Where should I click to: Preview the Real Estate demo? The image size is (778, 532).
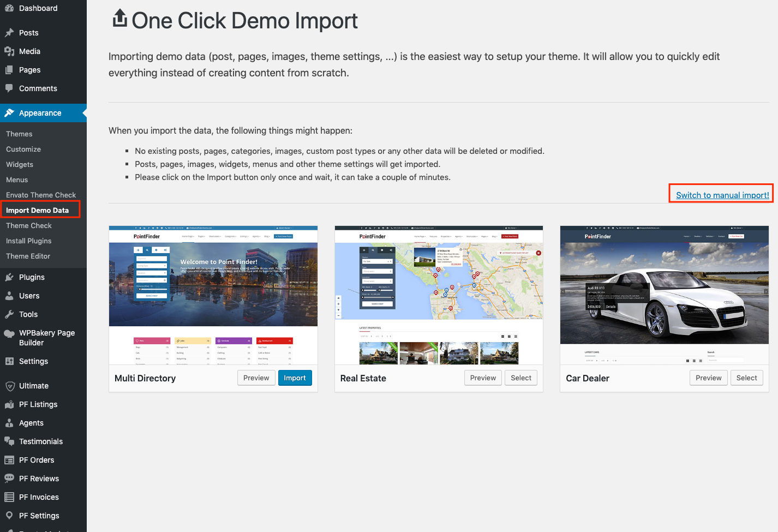(483, 378)
